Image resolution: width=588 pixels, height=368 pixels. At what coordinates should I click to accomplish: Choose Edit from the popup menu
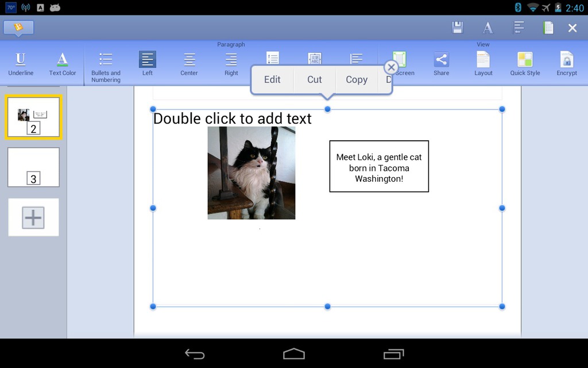(x=272, y=79)
